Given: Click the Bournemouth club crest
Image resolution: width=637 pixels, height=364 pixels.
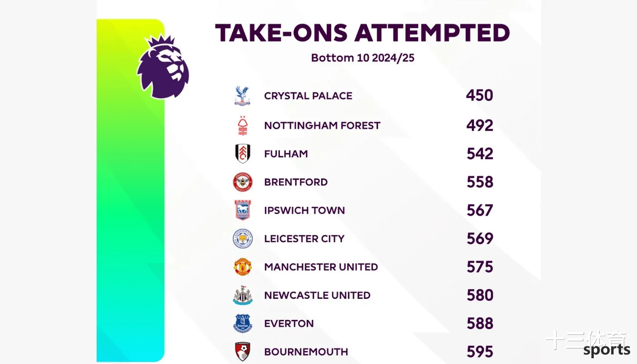Looking at the screenshot, I should click(x=243, y=352).
